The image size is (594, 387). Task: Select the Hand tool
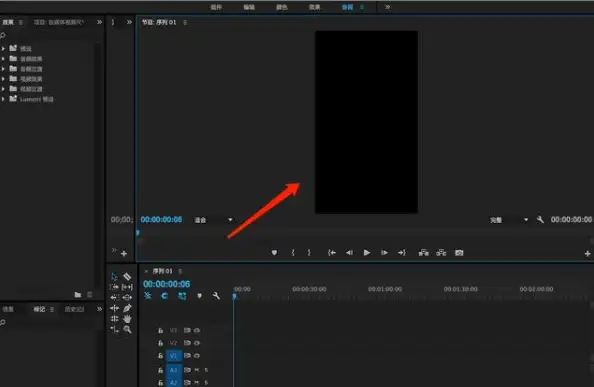[x=127, y=319]
